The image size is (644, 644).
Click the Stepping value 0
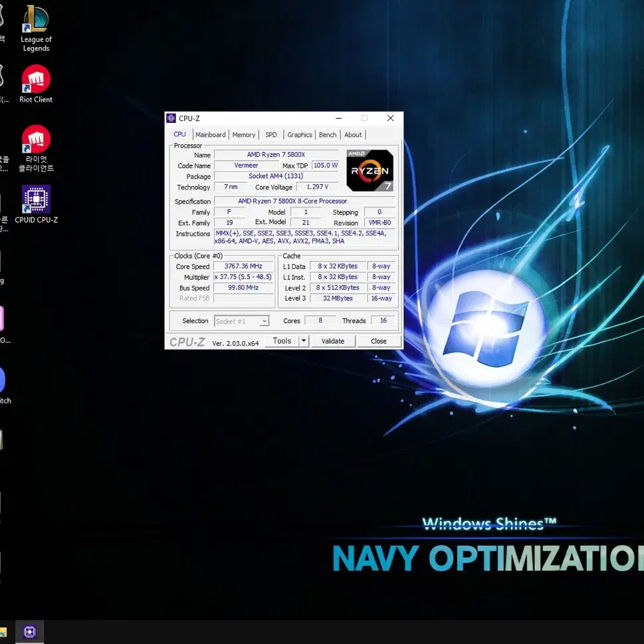[x=379, y=212]
